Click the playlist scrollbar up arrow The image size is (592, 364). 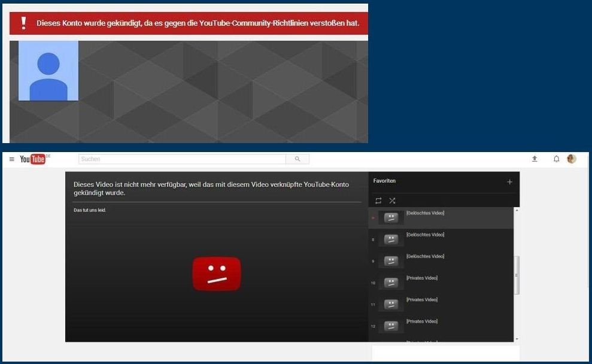point(517,210)
